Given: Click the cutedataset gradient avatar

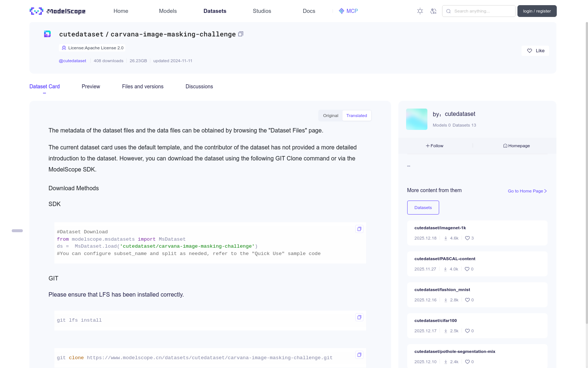Looking at the screenshot, I should coord(417,119).
